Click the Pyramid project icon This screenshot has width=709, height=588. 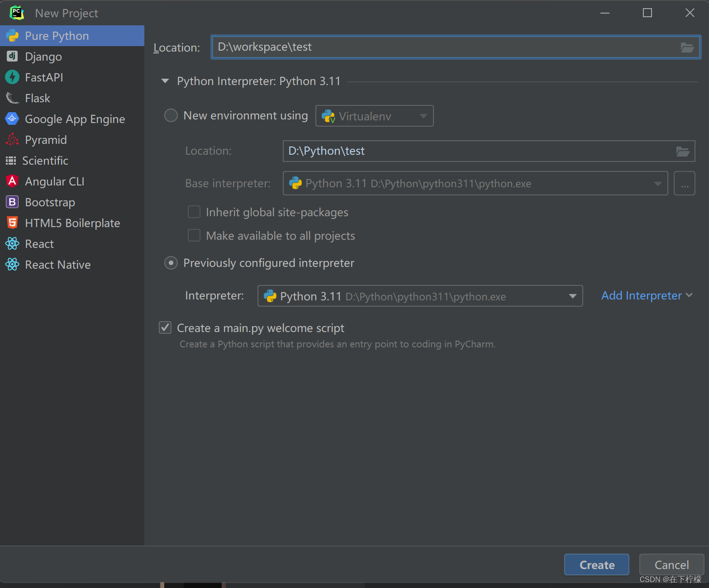pos(12,139)
